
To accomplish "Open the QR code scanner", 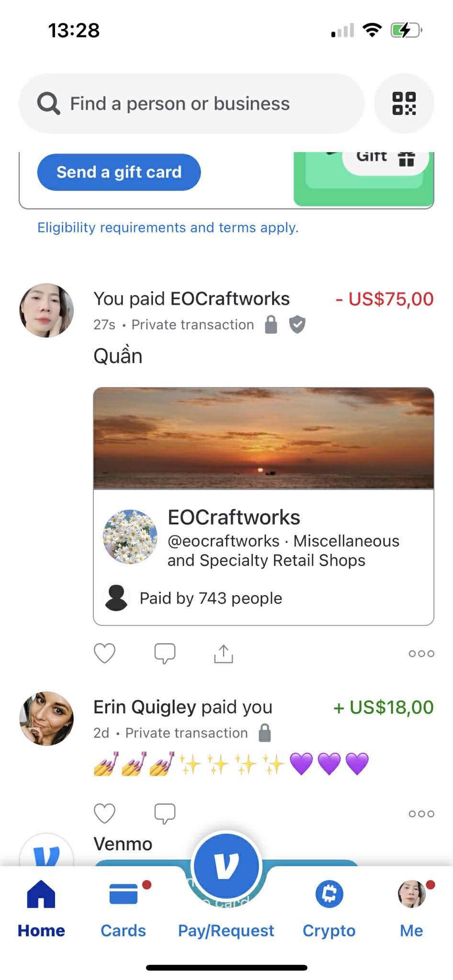I will (x=404, y=103).
